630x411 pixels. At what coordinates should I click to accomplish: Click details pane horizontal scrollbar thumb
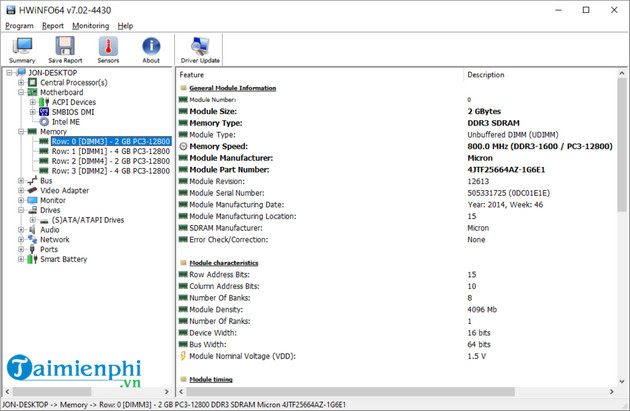tap(350, 391)
